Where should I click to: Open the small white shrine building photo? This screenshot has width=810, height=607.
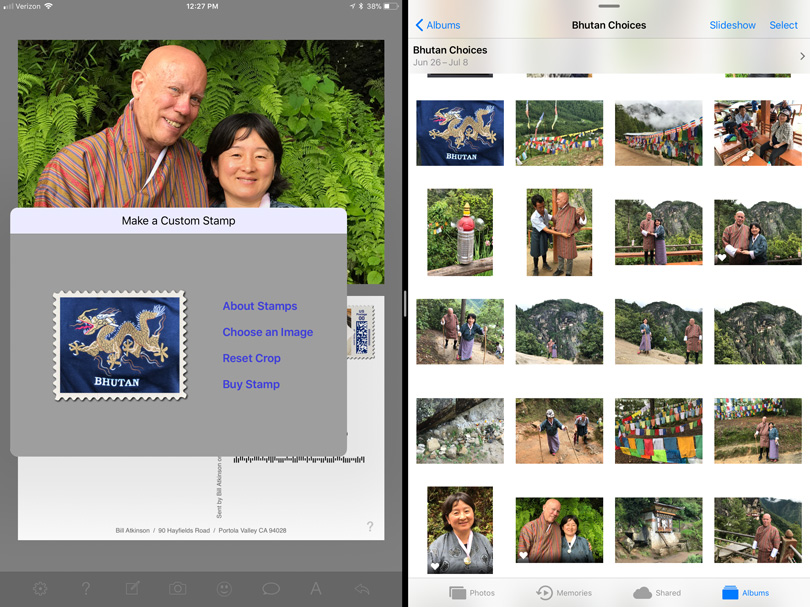tap(659, 530)
